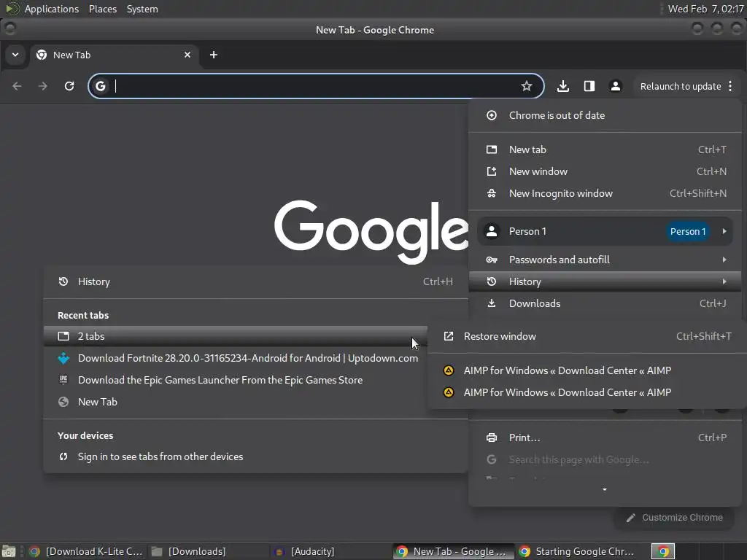This screenshot has height=560, width=747.
Task: Click the incognito icon in Chrome menu
Action: (x=492, y=193)
